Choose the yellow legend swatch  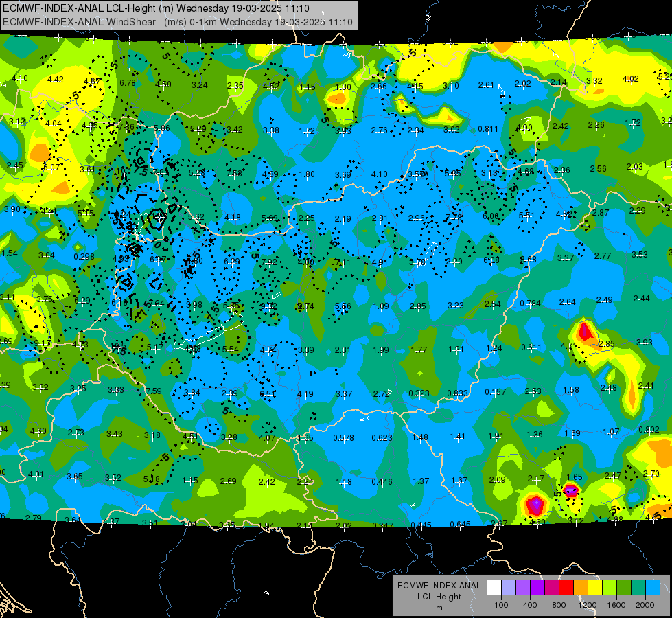click(595, 588)
